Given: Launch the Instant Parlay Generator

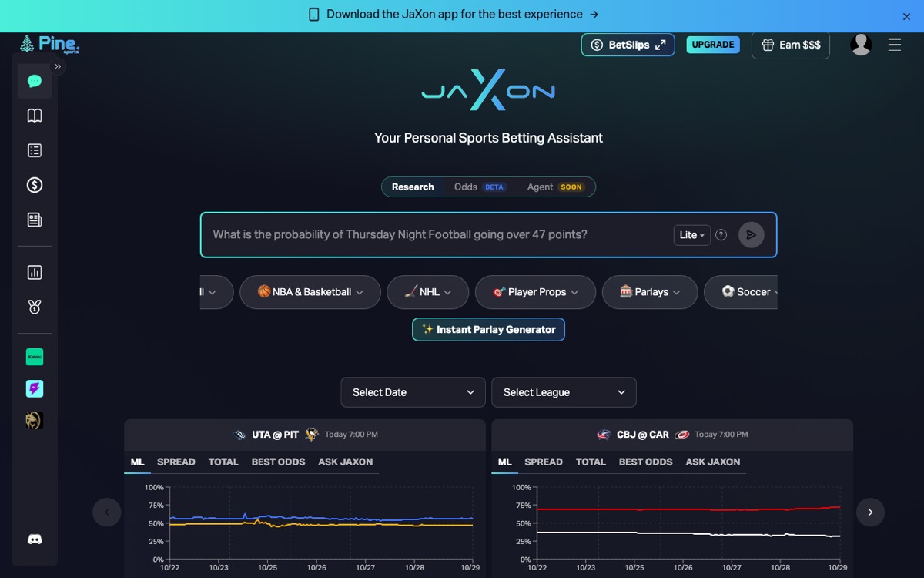Looking at the screenshot, I should click(x=489, y=329).
